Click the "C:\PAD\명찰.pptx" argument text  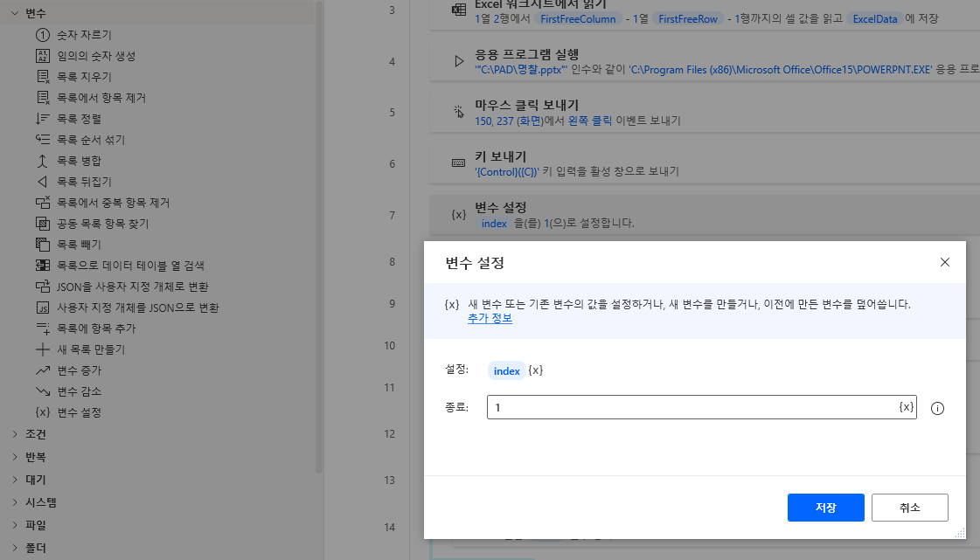(x=521, y=69)
